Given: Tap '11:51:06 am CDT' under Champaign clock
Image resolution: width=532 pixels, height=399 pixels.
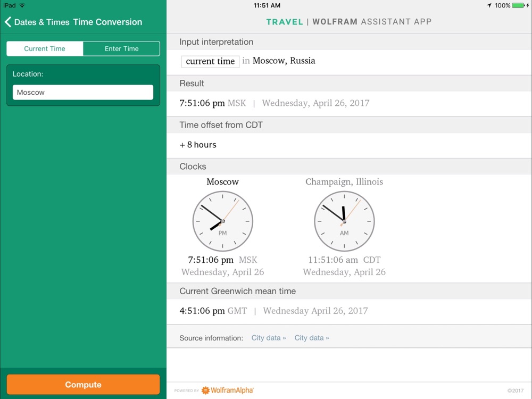Looking at the screenshot, I should pos(344,260).
